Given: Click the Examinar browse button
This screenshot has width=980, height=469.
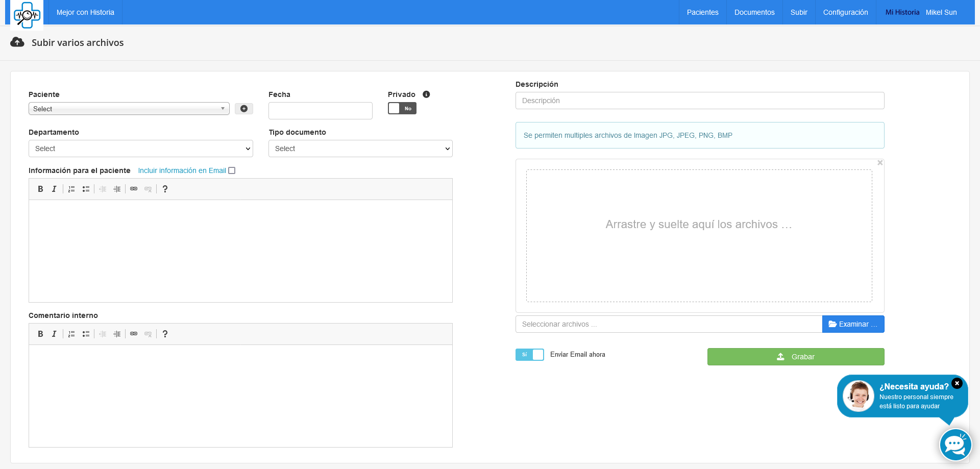Looking at the screenshot, I should point(853,325).
